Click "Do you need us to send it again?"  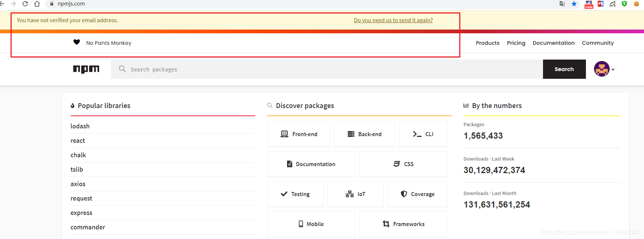pos(393,20)
